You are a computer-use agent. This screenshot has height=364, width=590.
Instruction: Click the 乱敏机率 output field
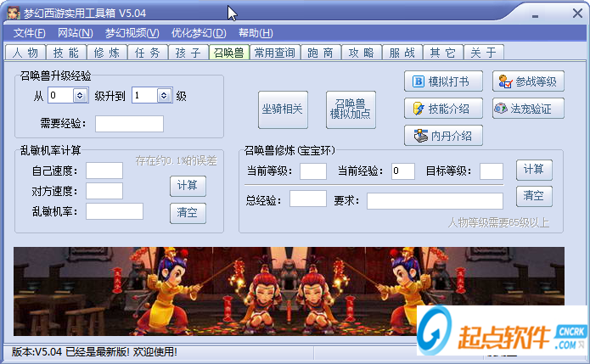[115, 211]
